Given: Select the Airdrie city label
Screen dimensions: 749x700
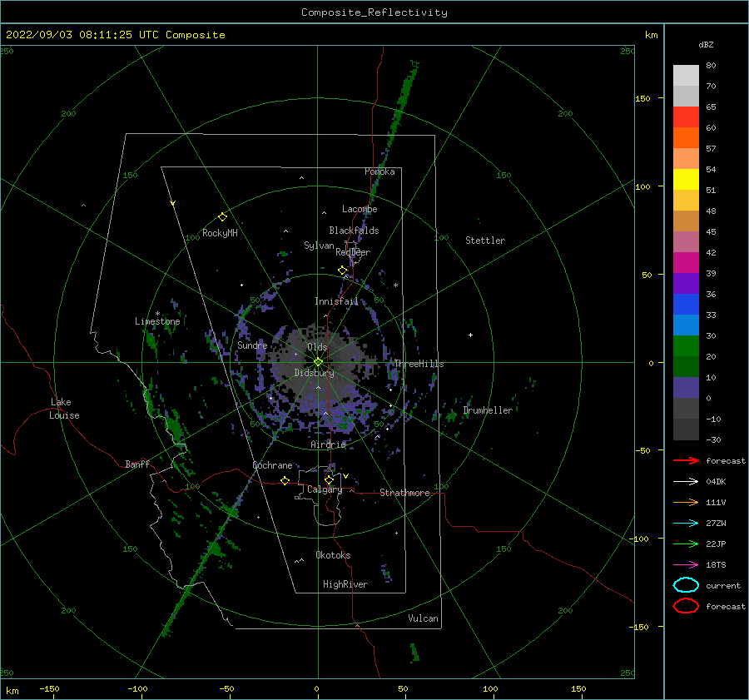Looking at the screenshot, I should tap(328, 444).
